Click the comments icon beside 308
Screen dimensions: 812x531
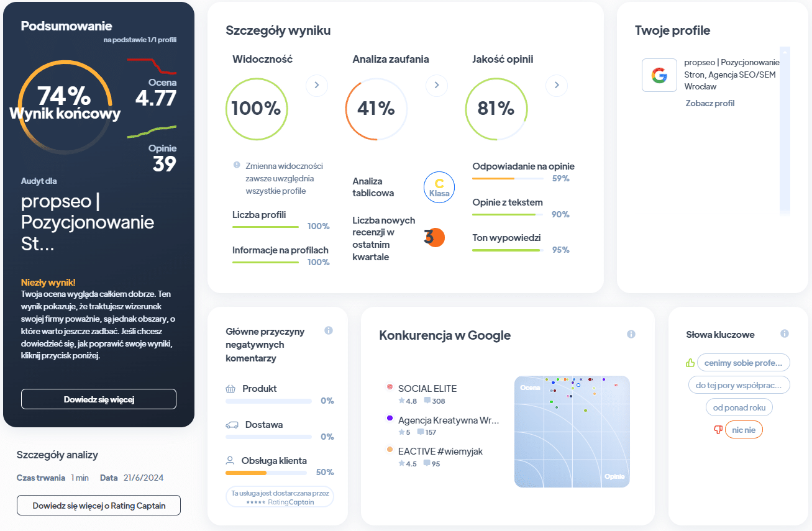(427, 401)
